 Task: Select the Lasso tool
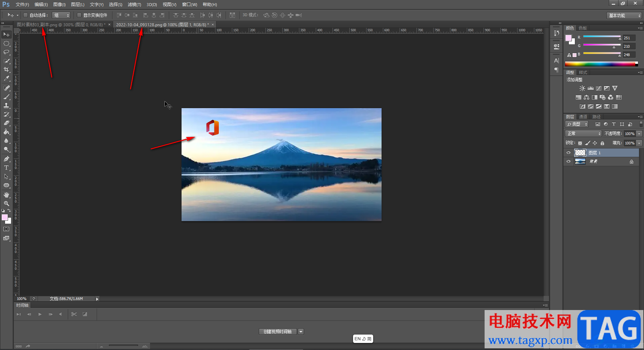[6, 52]
